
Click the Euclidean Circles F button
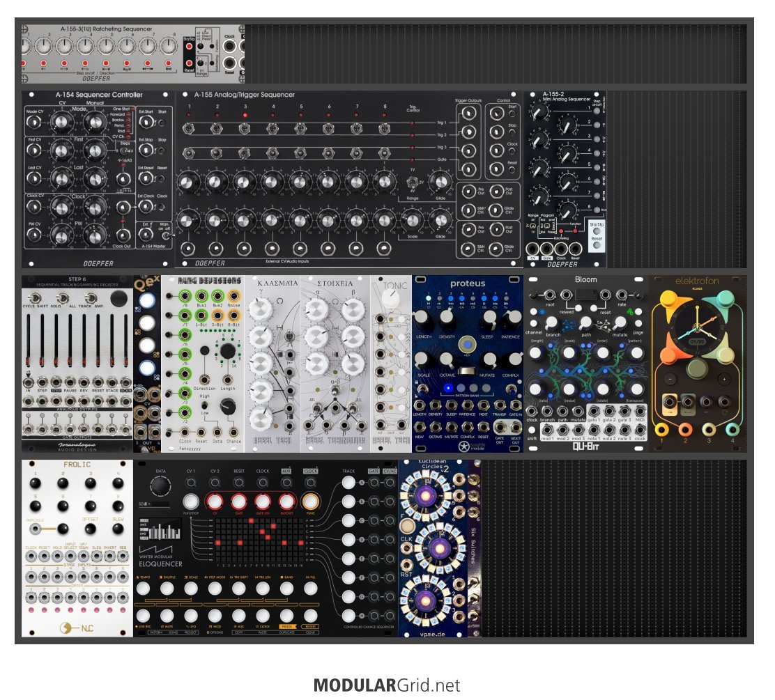[x=408, y=524]
